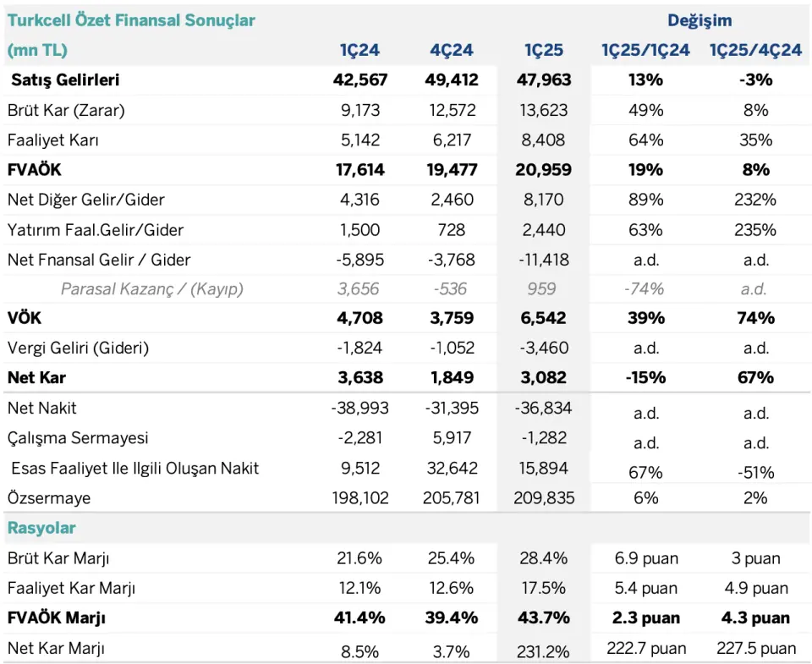The image size is (812, 664).
Task: Click the 1Ç25/4Ç24 change column header
Action: point(755,50)
